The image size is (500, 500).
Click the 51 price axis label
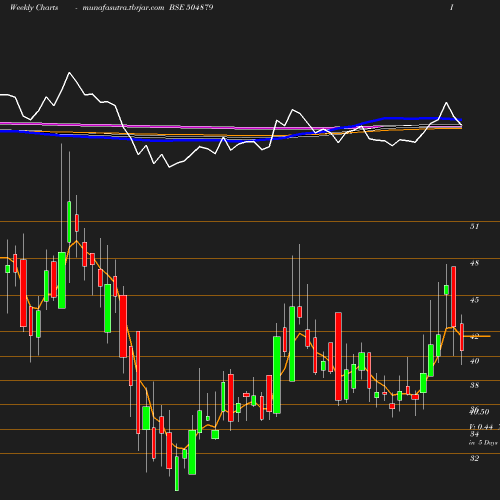pyautogui.click(x=474, y=226)
